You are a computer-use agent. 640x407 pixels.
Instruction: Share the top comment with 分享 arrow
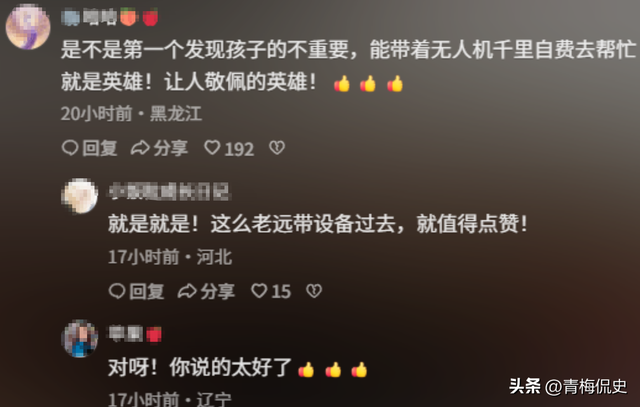click(159, 148)
